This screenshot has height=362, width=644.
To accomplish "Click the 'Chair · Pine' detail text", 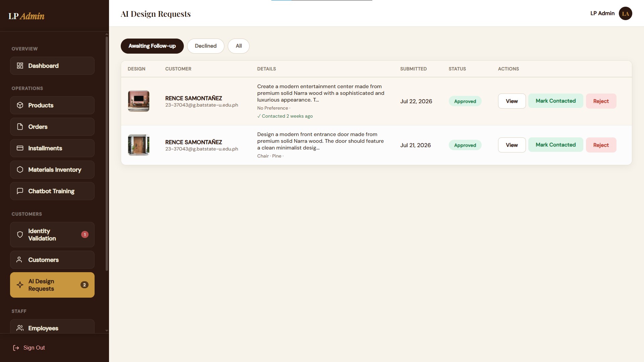I will click(x=270, y=156).
